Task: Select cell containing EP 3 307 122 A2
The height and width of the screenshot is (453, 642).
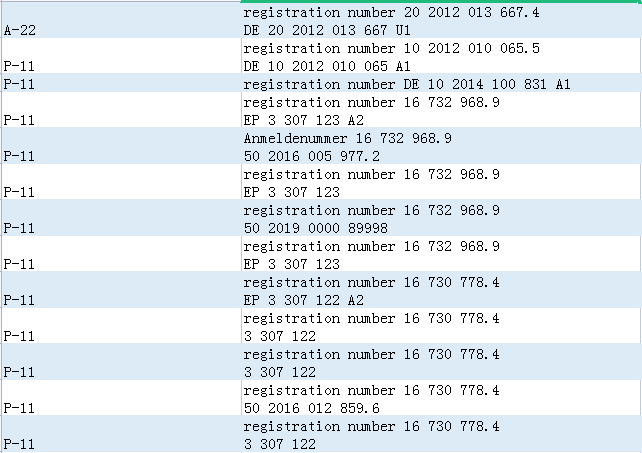Action: pos(440,291)
